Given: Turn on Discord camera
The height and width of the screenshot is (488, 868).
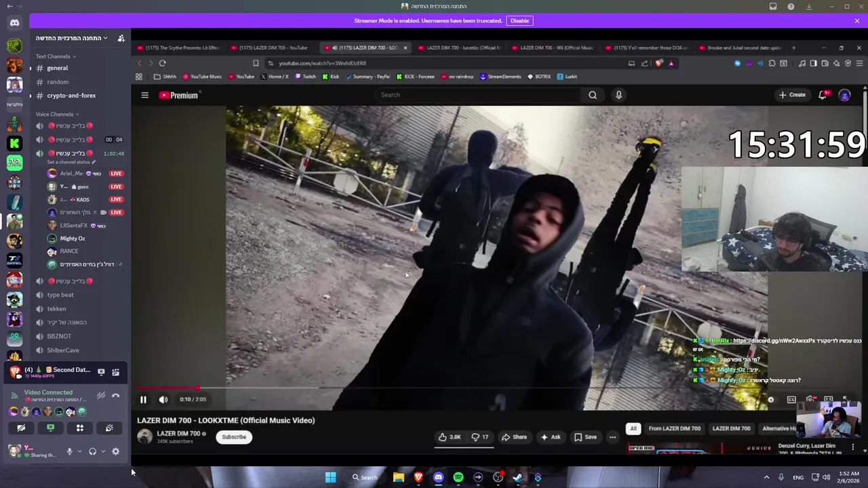Looking at the screenshot, I should [x=21, y=428].
